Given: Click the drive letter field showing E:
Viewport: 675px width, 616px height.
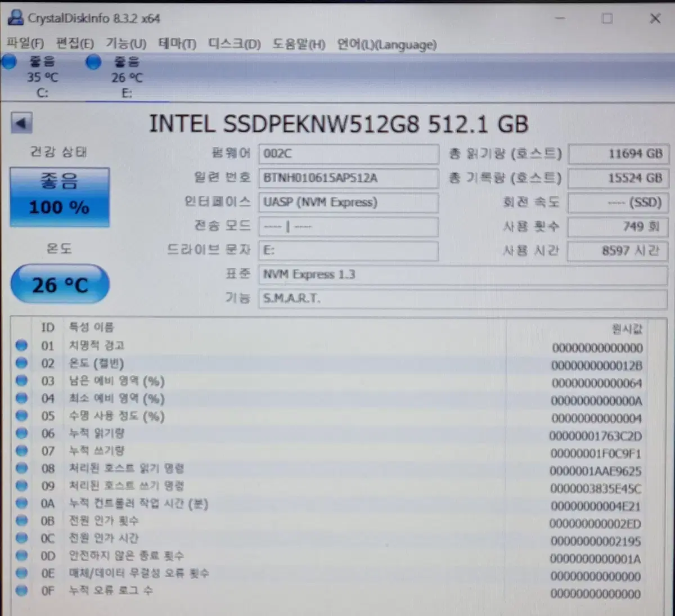Looking at the screenshot, I should [348, 250].
